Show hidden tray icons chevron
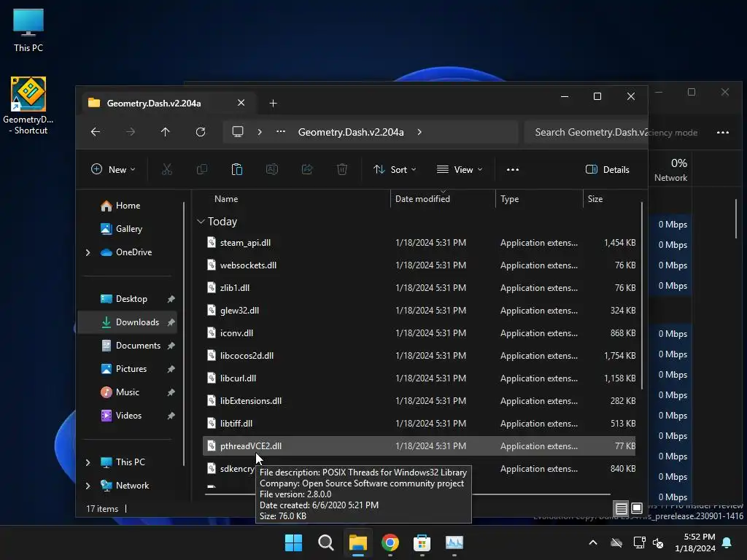 click(x=593, y=542)
